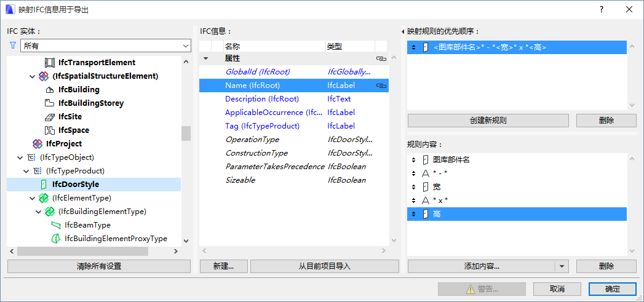
Task: Collapse the (IfcSpatialStructureElement) node
Action: (x=33, y=76)
